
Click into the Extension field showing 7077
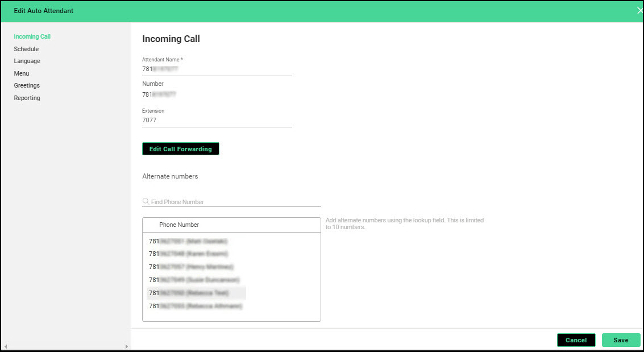point(217,121)
